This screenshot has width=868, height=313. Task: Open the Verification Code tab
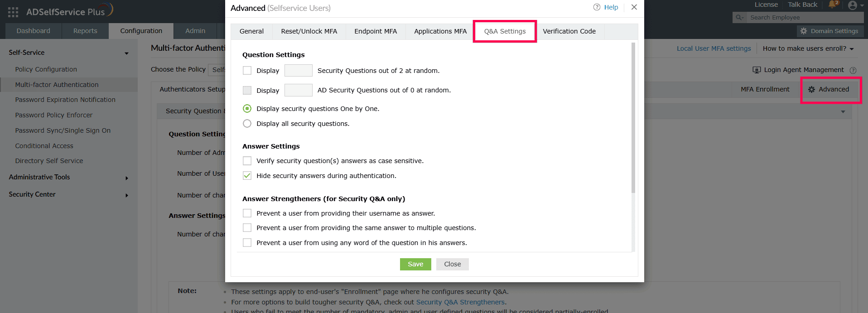tap(569, 31)
